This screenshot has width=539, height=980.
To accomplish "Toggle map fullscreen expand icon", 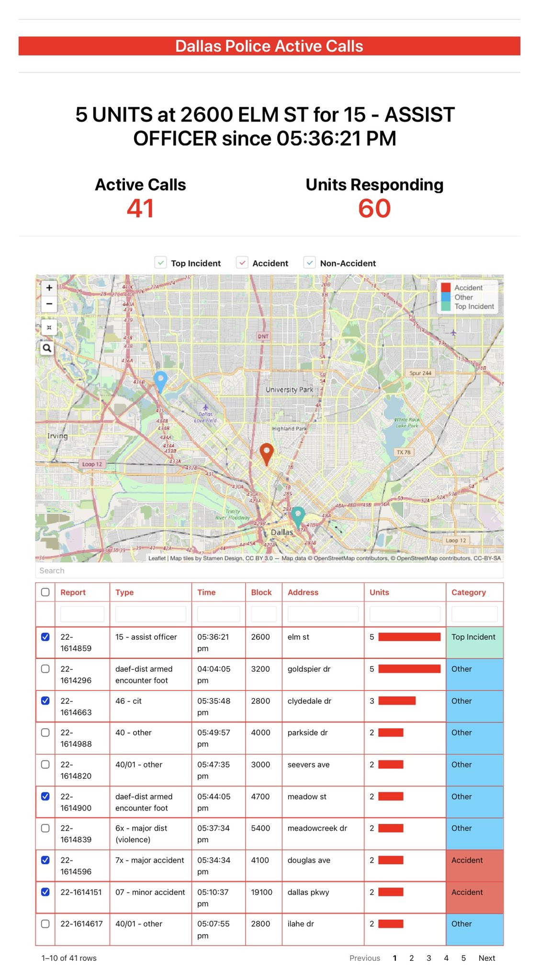I will coord(49,327).
